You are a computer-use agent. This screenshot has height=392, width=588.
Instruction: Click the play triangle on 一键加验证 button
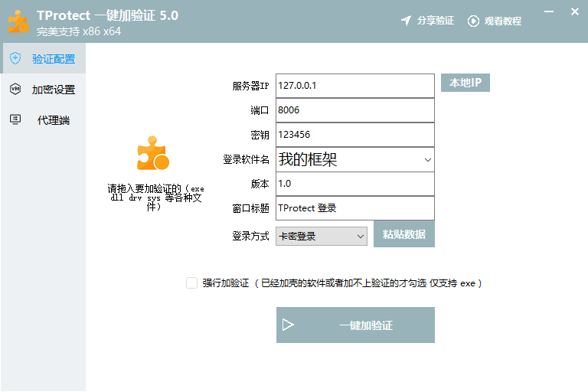click(x=288, y=325)
